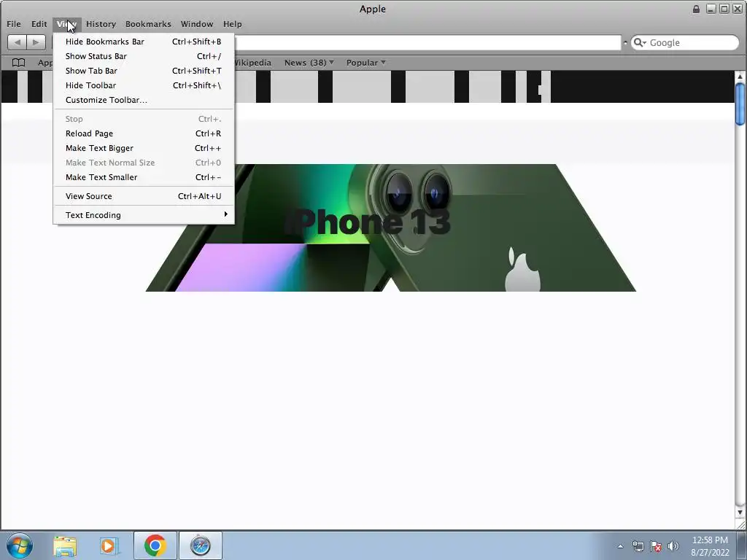The width and height of the screenshot is (747, 560).
Task: Click the scrollbar up arrow
Action: click(x=740, y=76)
